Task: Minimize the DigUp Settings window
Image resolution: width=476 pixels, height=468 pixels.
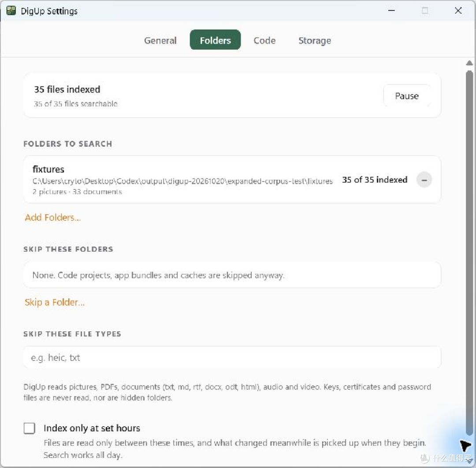Action: [x=392, y=11]
